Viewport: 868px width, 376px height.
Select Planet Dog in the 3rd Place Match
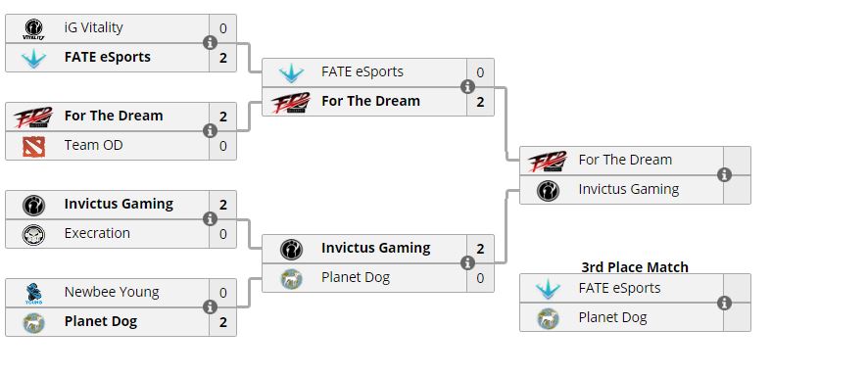point(612,317)
